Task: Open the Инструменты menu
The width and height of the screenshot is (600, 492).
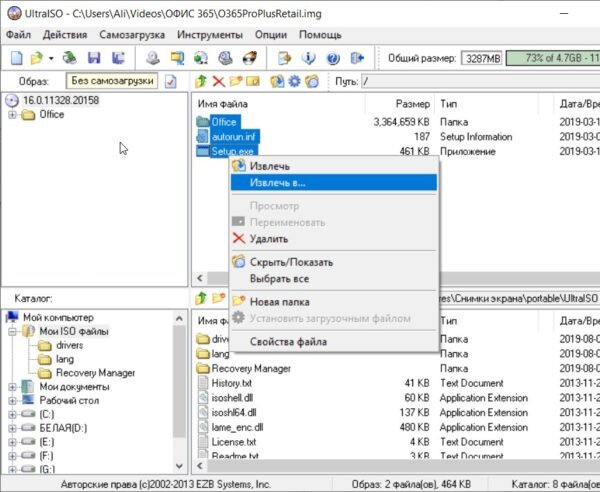Action: [x=210, y=35]
